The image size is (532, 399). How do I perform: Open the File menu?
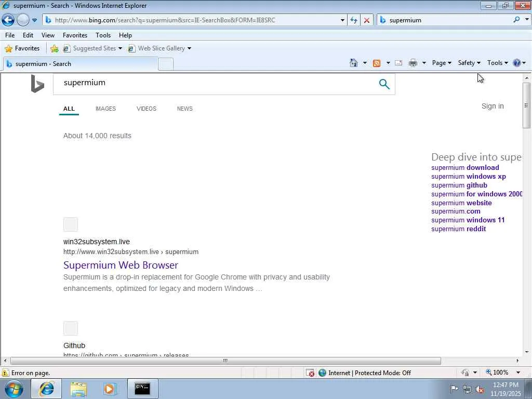click(x=10, y=35)
